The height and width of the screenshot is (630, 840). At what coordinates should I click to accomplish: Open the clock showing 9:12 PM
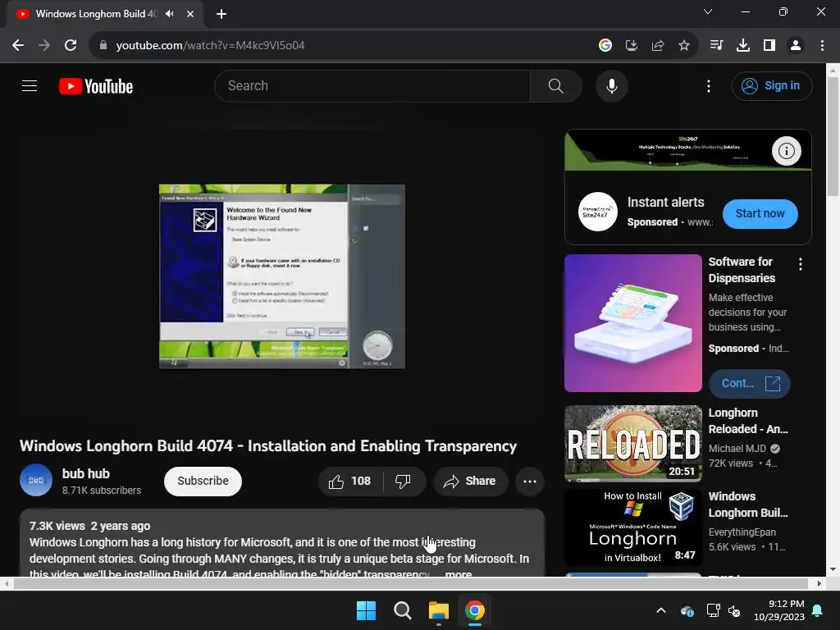tap(779, 610)
